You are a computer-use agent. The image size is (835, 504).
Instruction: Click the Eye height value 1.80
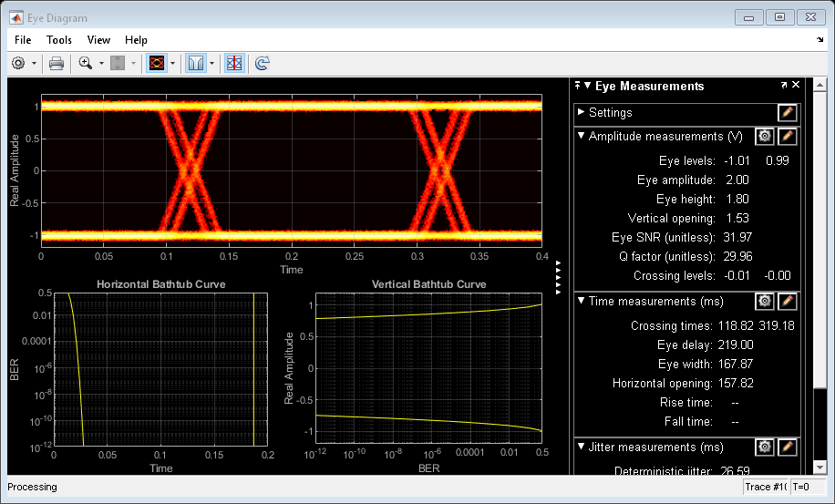click(737, 199)
